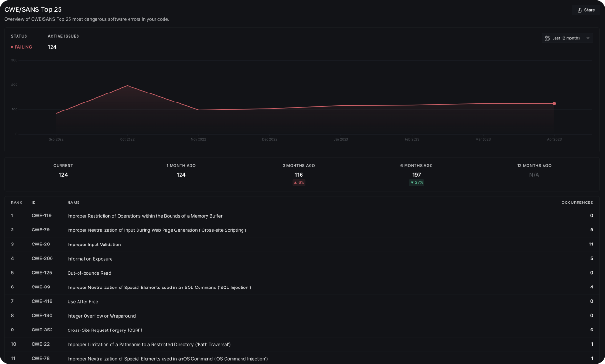The height and width of the screenshot is (364, 605).
Task: Open the Use After Free row name
Action: pos(83,302)
